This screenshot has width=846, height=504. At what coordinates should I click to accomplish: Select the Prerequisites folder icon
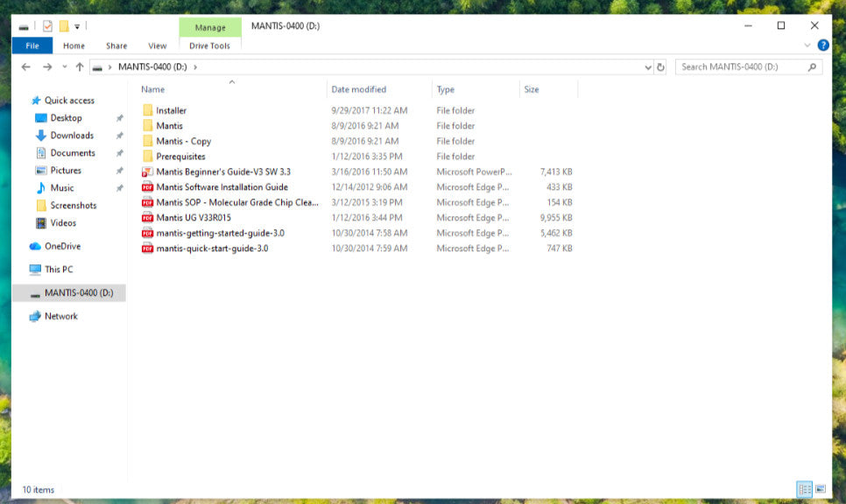148,157
